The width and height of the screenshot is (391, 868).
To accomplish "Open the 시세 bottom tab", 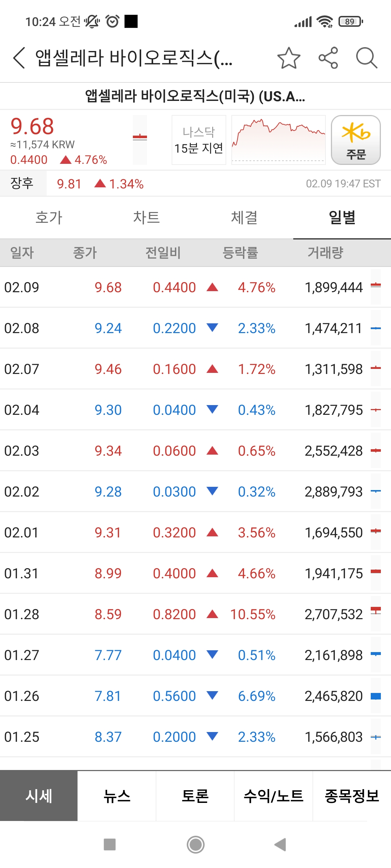I will coord(39,796).
